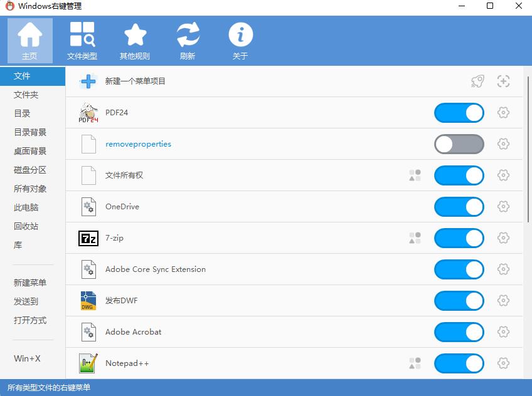The width and height of the screenshot is (532, 396).
Task: Turn off the Adobe Acrobat toggle
Action: tap(459, 332)
